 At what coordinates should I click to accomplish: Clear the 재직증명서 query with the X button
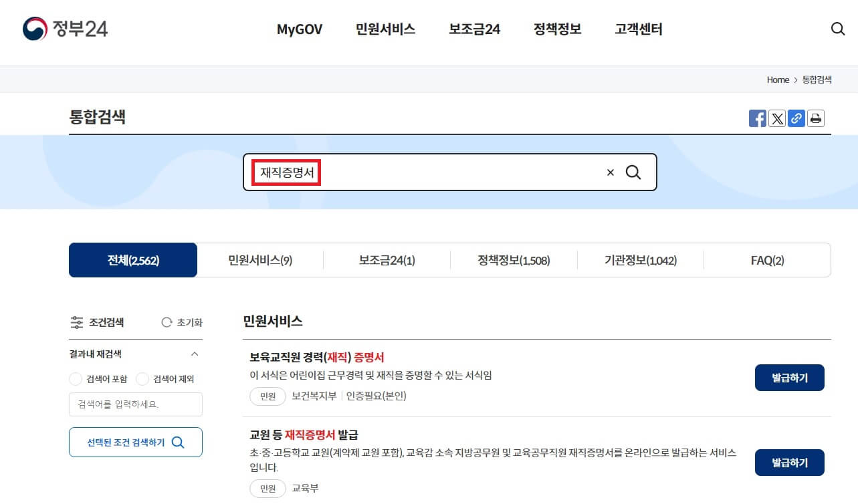pos(609,172)
